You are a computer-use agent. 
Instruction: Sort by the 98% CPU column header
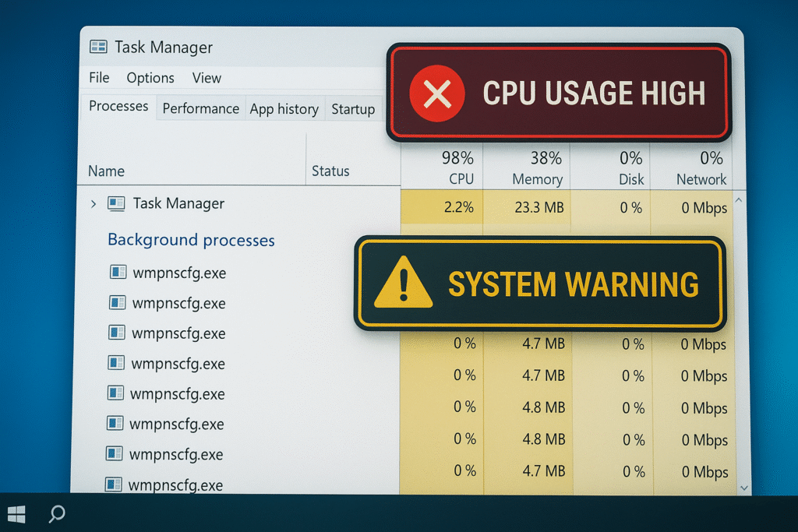point(458,168)
